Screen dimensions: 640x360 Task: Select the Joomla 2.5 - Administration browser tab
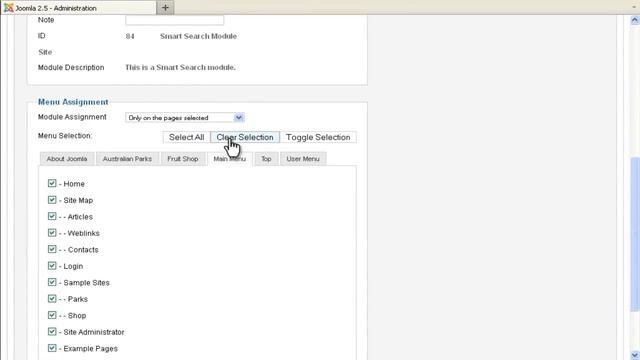78,8
